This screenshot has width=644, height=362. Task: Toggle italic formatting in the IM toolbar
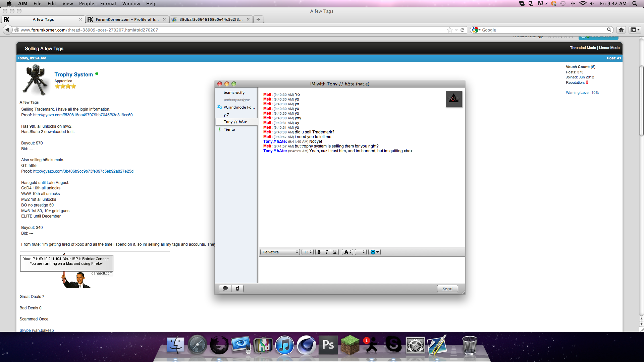point(327,252)
